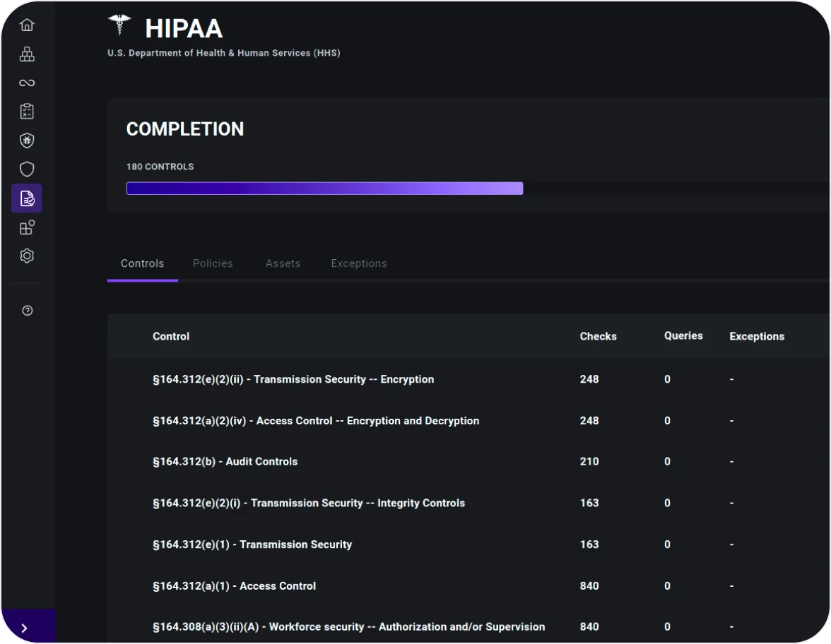831x644 pixels.
Task: Switch to the Policies tab
Action: coord(213,263)
